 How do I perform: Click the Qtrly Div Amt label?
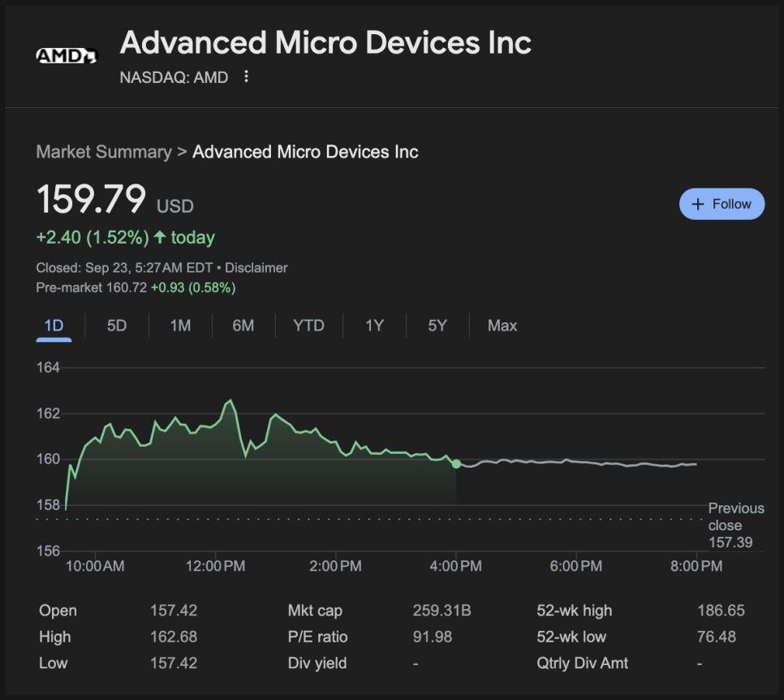click(582, 663)
